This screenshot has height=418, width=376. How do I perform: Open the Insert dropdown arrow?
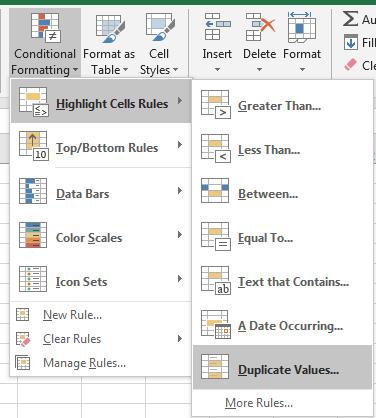tap(217, 70)
